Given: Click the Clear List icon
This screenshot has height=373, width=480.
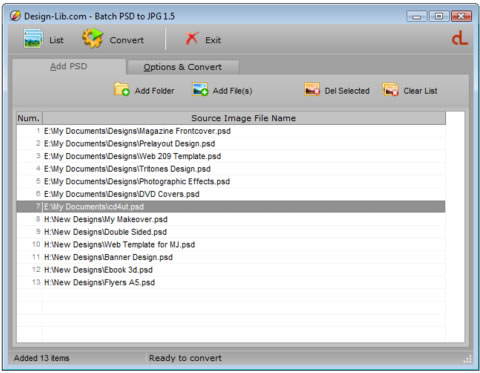Looking at the screenshot, I should coord(390,89).
